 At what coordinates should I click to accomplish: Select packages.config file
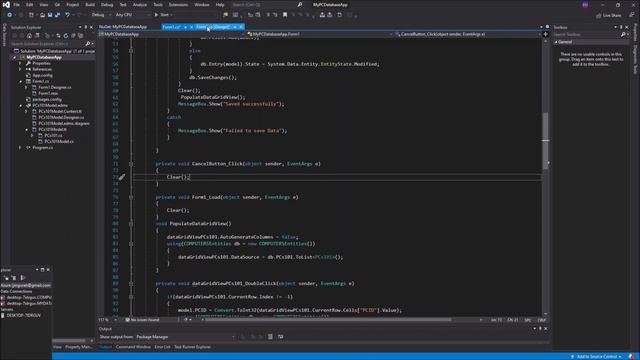pos(47,99)
